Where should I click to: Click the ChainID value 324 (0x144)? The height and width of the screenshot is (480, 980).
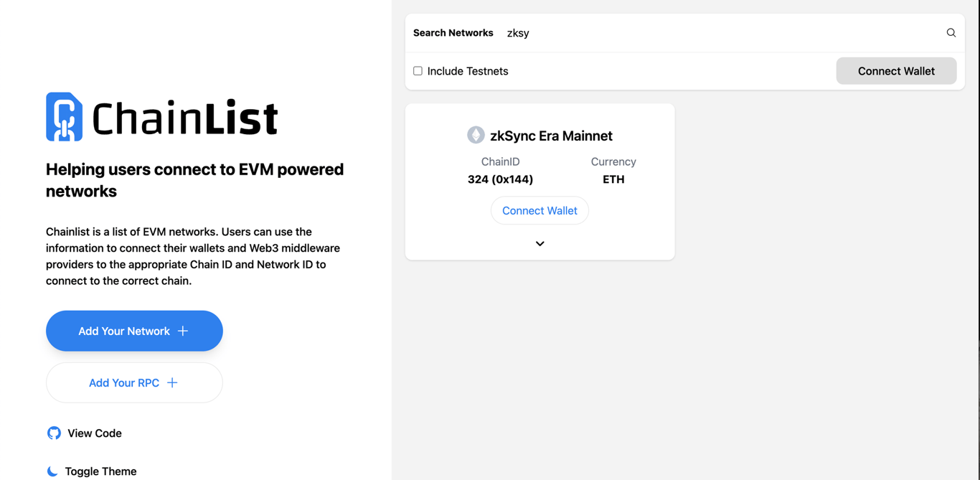pos(500,179)
